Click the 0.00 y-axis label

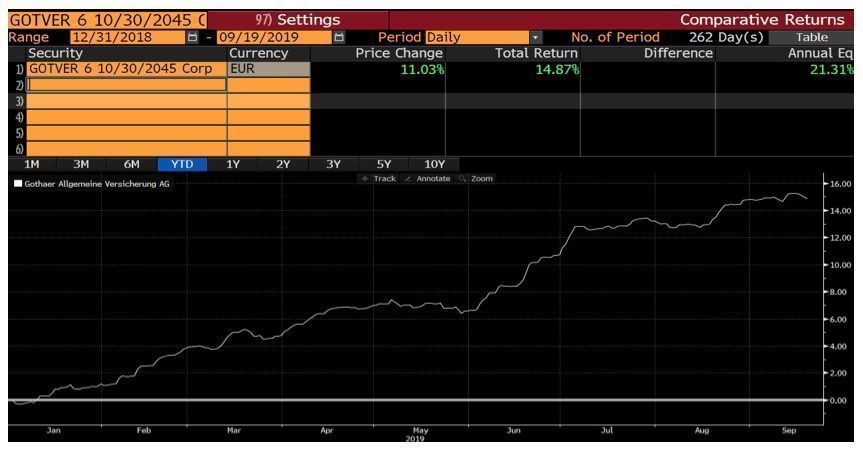pyautogui.click(x=839, y=401)
